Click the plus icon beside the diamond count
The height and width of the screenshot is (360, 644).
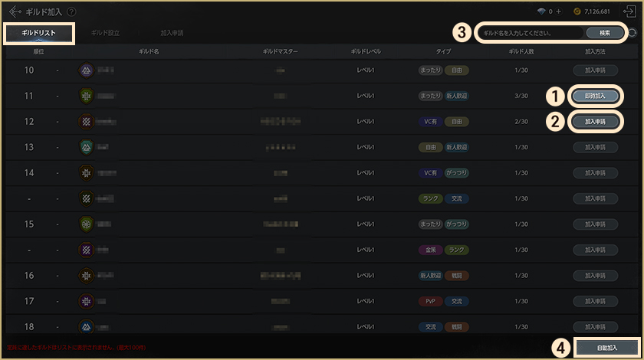pyautogui.click(x=559, y=12)
